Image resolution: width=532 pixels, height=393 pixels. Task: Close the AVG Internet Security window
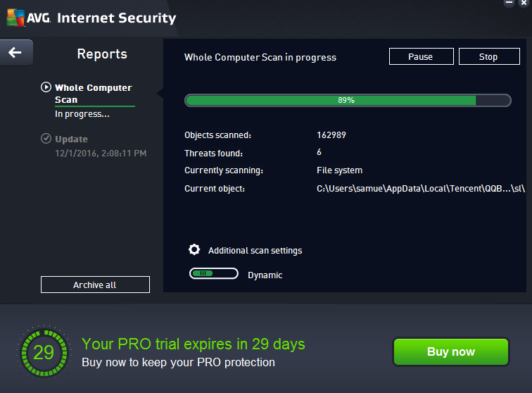524,4
